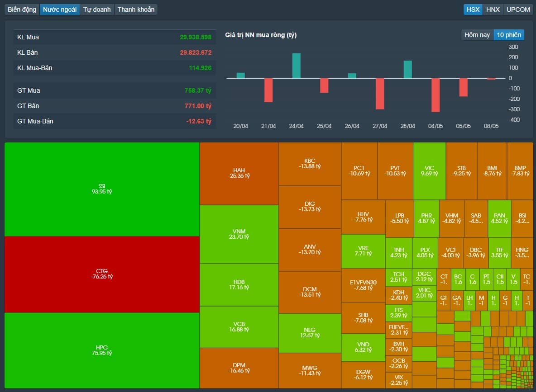Show the Hôm nay chart view

click(x=477, y=35)
